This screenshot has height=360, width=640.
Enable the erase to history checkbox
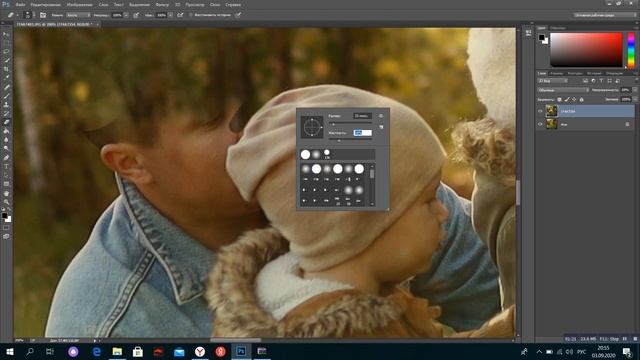click(191, 15)
